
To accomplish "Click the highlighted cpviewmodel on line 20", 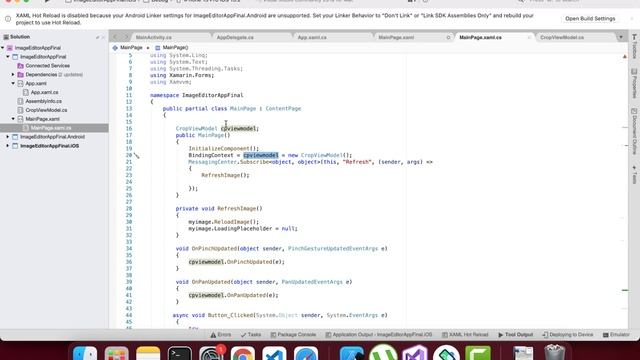I will tap(261, 155).
